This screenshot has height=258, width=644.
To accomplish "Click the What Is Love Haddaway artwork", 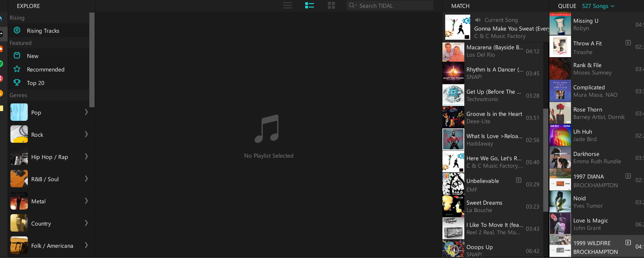I will pyautogui.click(x=453, y=139).
